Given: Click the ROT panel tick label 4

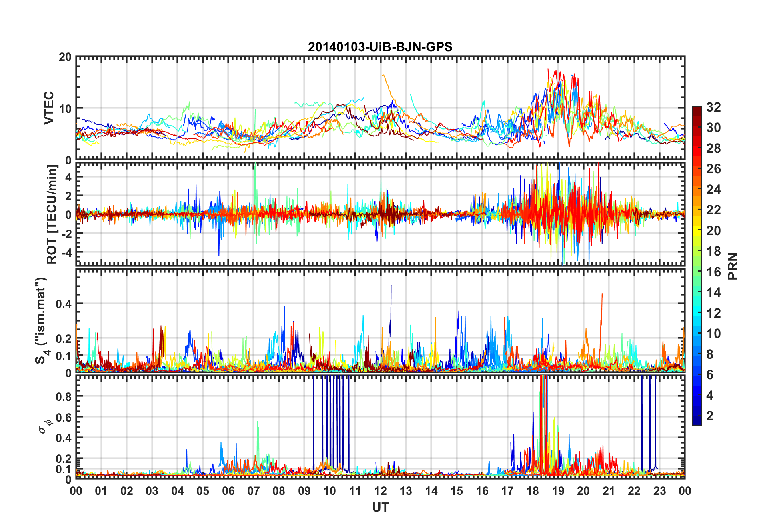Looking at the screenshot, I should click(x=68, y=177).
